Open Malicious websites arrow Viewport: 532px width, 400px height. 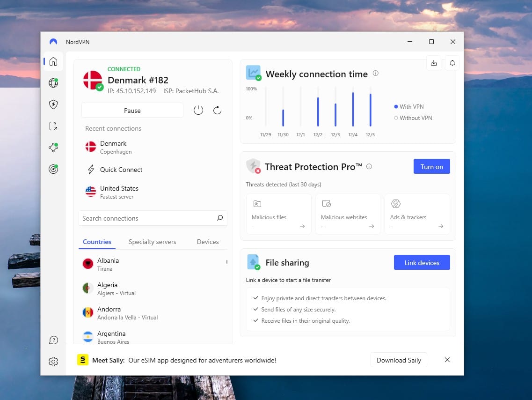click(372, 226)
